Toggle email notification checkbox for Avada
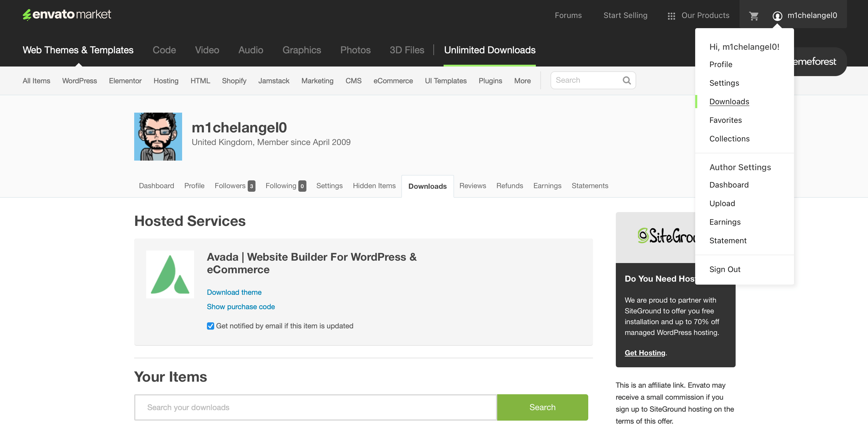Screen dimensions: 868x435 (210, 326)
